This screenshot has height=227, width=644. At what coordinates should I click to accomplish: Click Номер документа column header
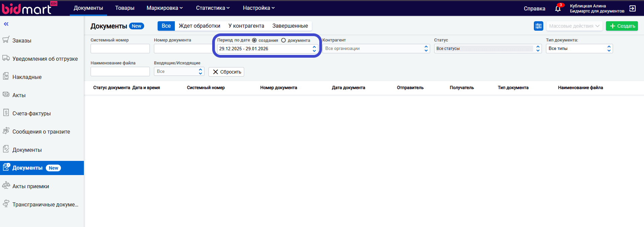tap(279, 88)
